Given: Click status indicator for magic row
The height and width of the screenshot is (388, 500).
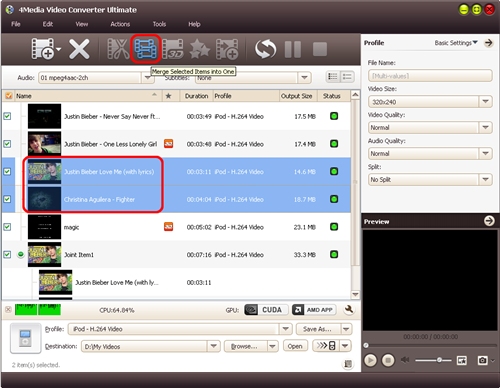Looking at the screenshot, I should click(x=334, y=227).
